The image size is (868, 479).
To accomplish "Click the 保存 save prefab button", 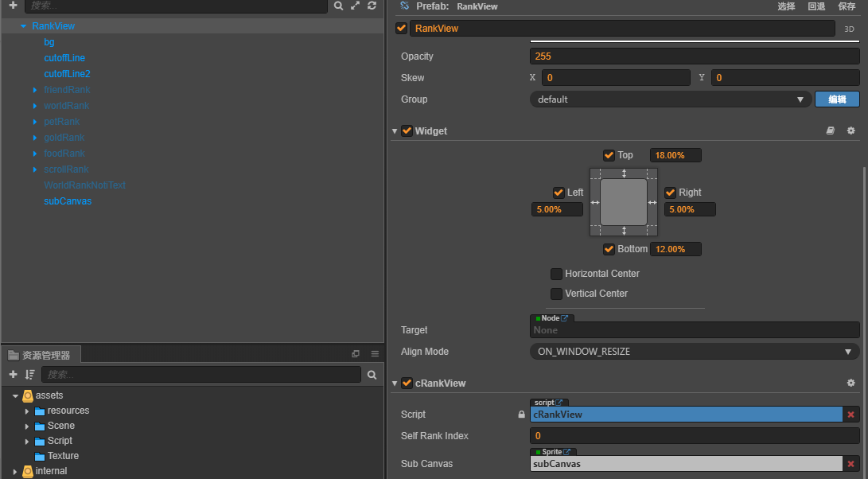I will click(847, 6).
